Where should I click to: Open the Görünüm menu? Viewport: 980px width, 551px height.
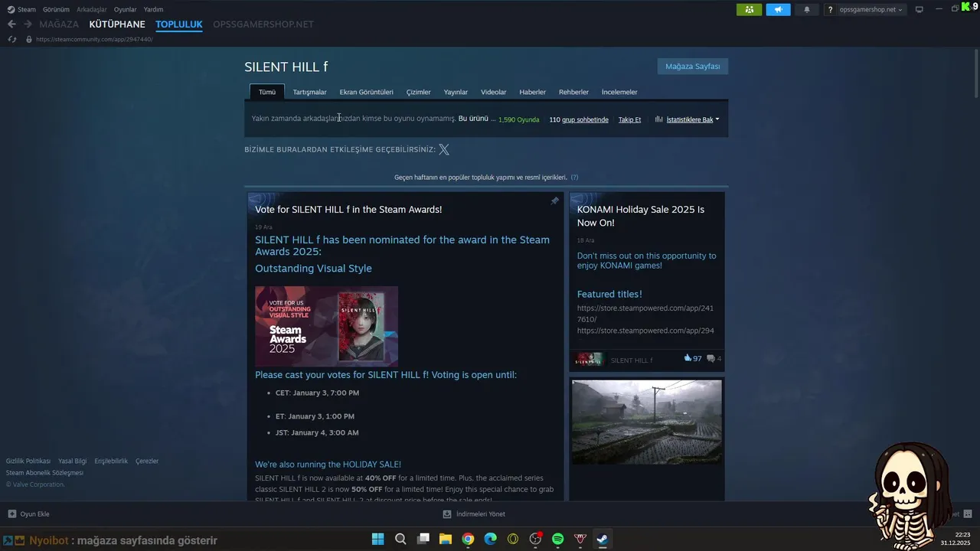(x=56, y=10)
